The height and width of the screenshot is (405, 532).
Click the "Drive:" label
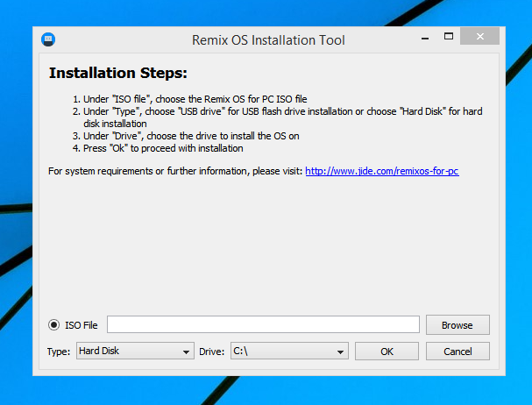pos(212,352)
